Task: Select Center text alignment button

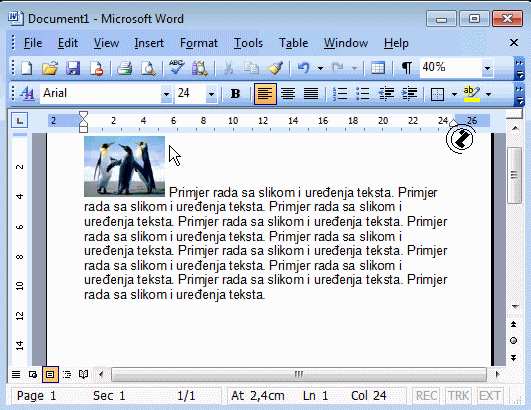Action: click(x=288, y=93)
